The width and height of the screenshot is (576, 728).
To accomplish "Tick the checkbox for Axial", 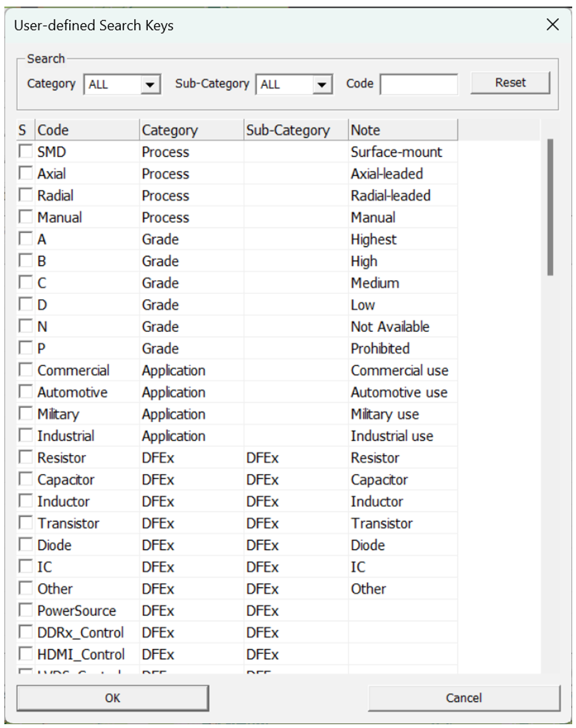I will pos(26,173).
